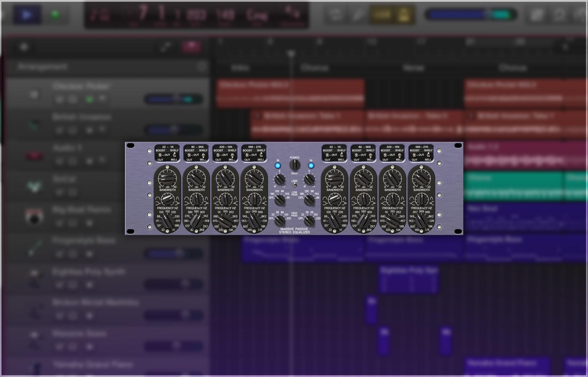Click right 22-1K band Frequency Hz knob
Viewport: 588px width, 377px height.
pyautogui.click(x=334, y=221)
